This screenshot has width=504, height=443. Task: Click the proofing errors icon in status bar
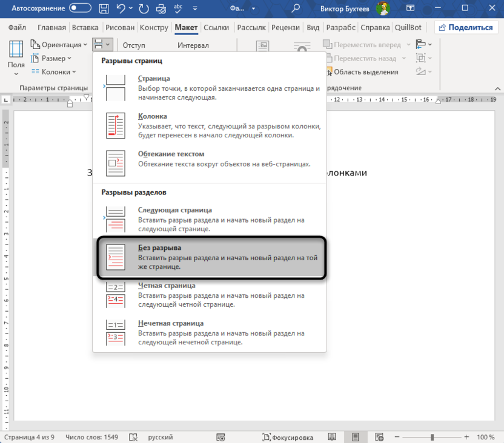133,437
